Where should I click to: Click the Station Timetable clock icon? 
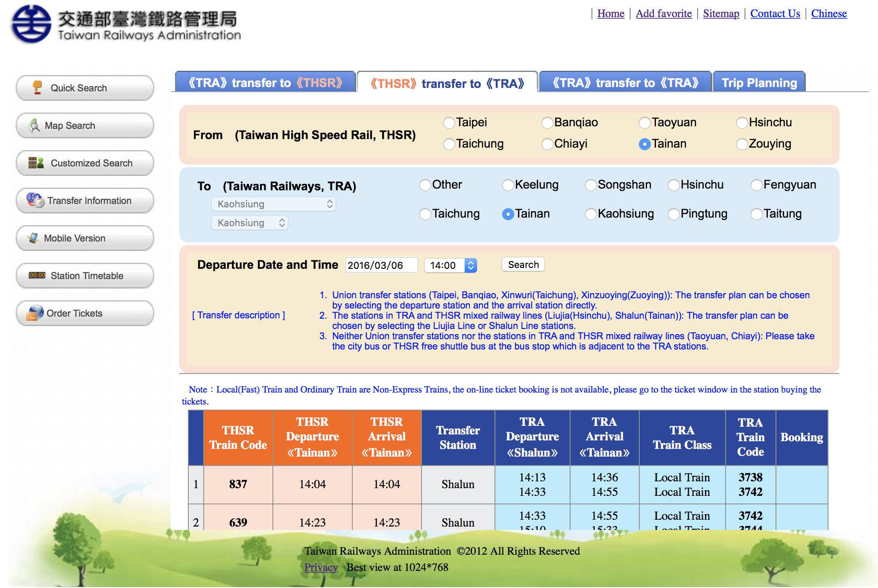(37, 275)
